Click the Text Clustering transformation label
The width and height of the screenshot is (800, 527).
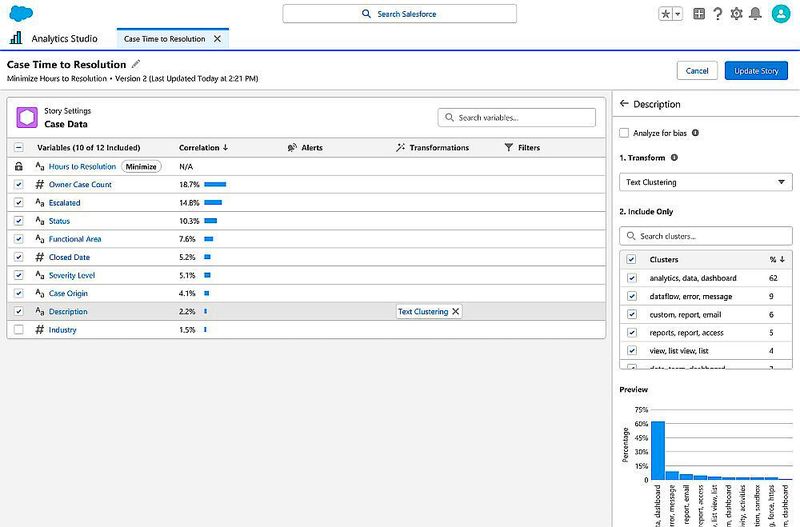coord(423,311)
